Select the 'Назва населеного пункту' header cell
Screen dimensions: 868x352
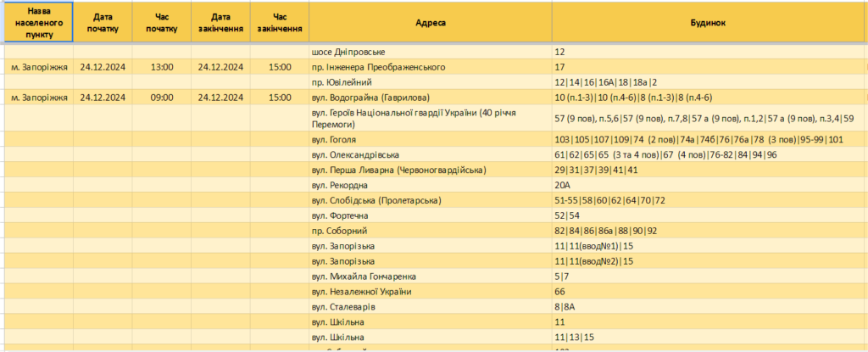(39, 22)
